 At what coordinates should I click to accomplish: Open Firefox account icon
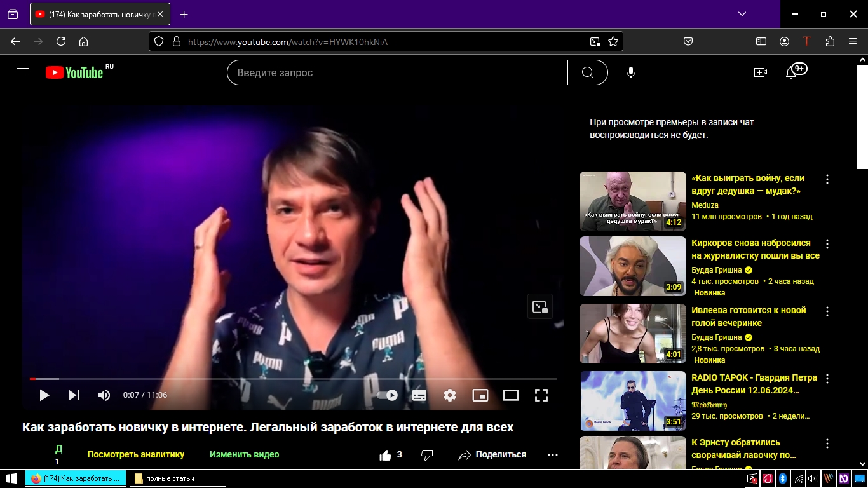[x=784, y=41]
